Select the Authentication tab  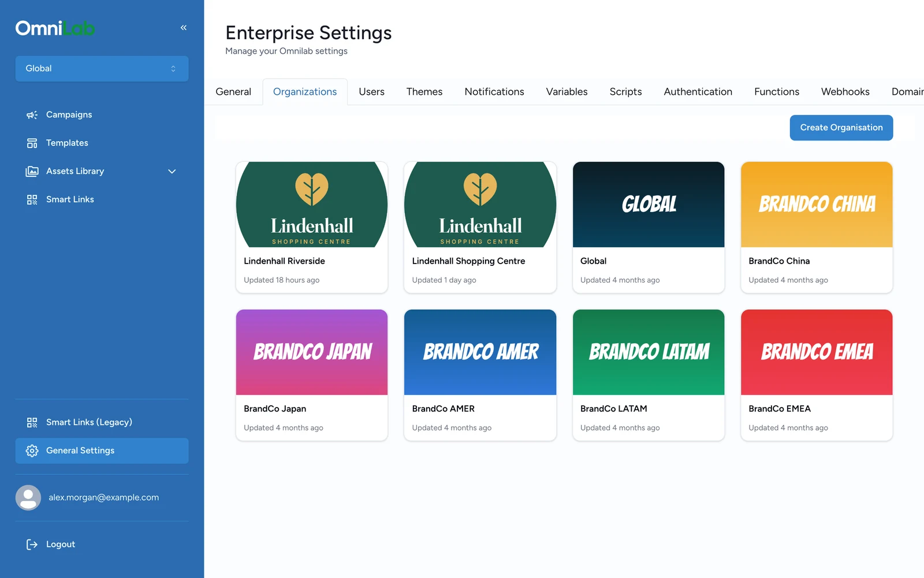(x=698, y=92)
